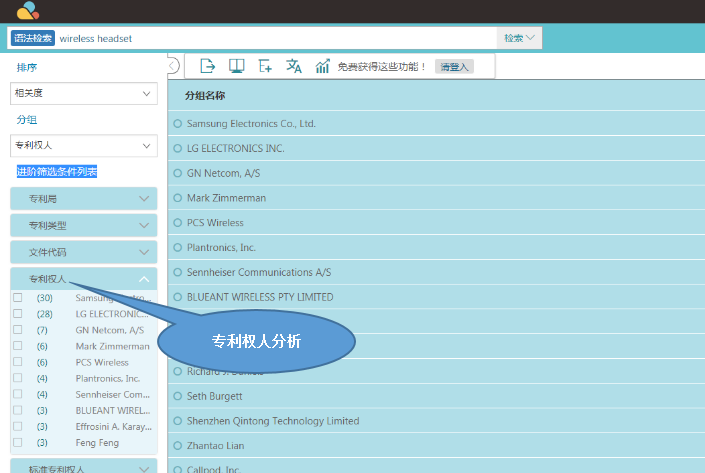
Task: Check the BLUEANT WIREL (3) checkbox
Action: (x=18, y=410)
